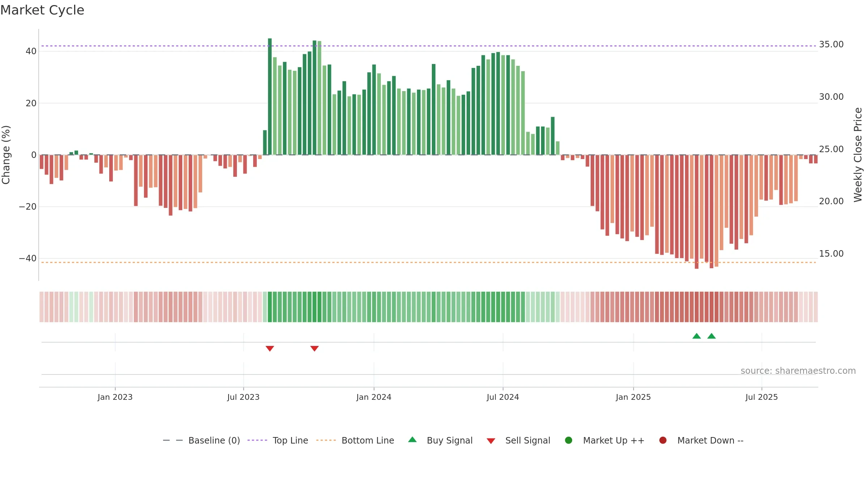The image size is (868, 488).
Task: Click the source: sharemaestro.com text
Action: [x=798, y=371]
